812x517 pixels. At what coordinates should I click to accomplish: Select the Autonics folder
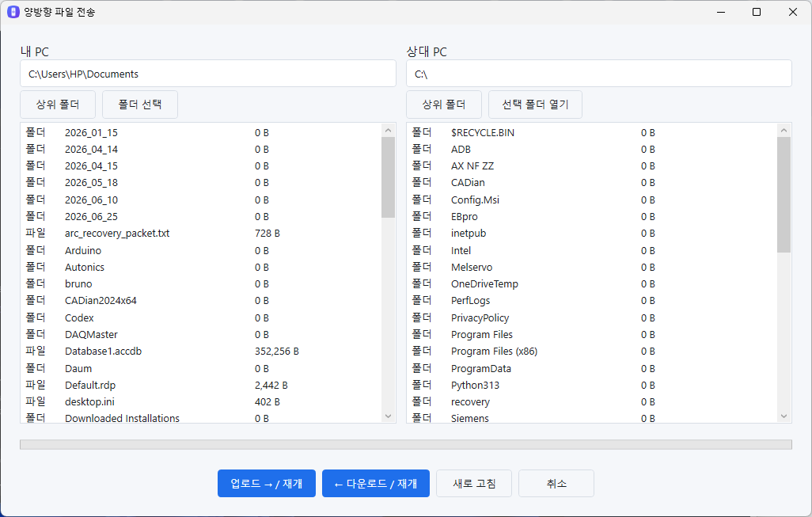pos(200,268)
